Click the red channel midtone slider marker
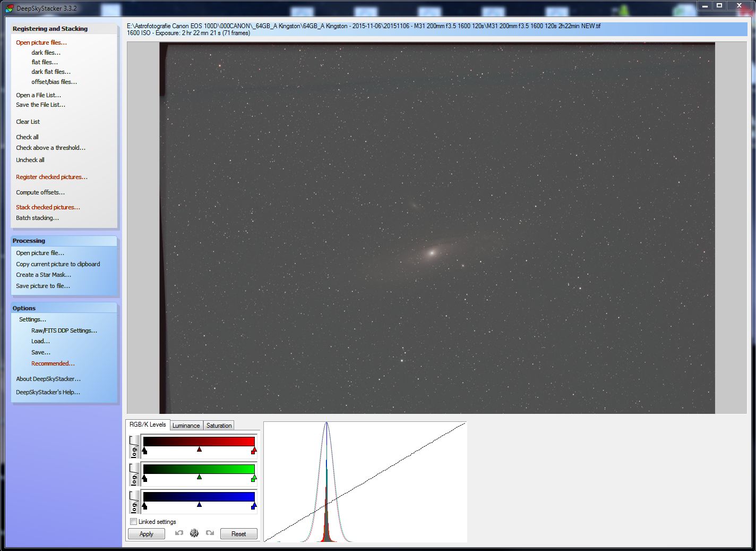756x551 pixels. (x=200, y=449)
